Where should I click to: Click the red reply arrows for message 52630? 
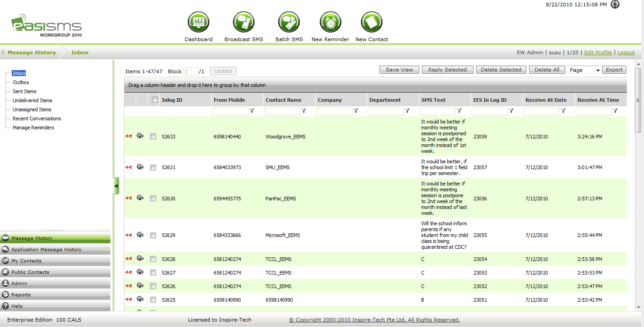[128, 198]
